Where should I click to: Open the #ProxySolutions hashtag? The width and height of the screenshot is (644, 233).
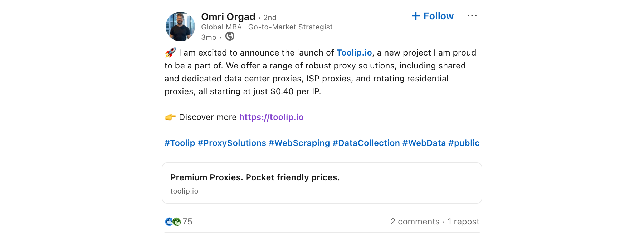point(232,143)
